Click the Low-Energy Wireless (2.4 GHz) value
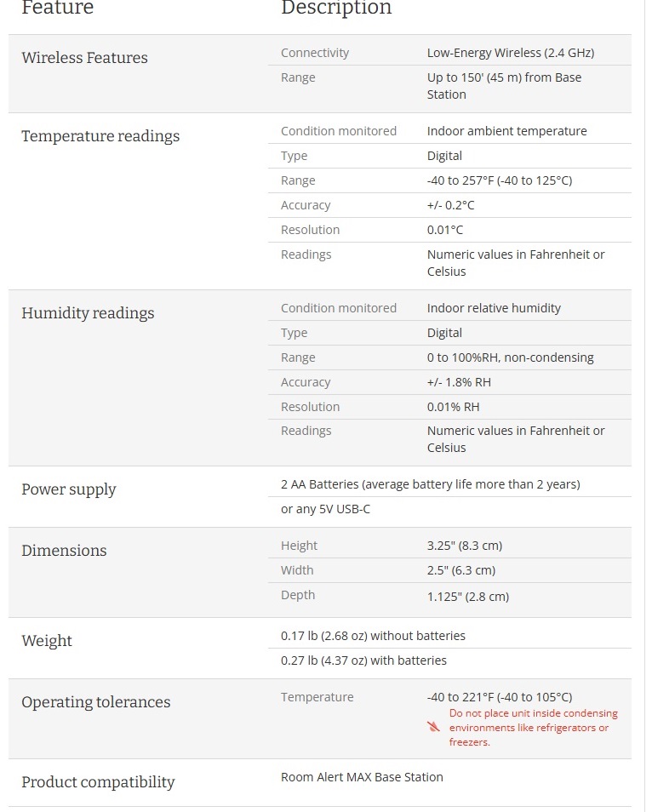 (511, 53)
